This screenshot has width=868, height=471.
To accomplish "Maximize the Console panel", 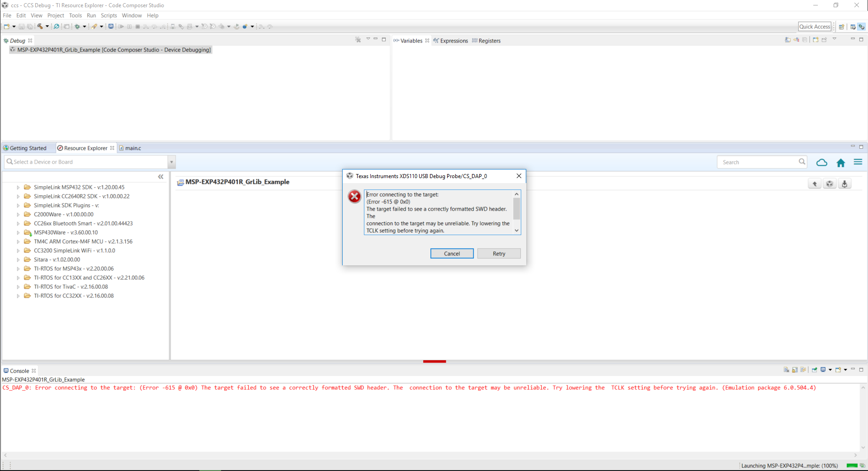I will point(861,370).
